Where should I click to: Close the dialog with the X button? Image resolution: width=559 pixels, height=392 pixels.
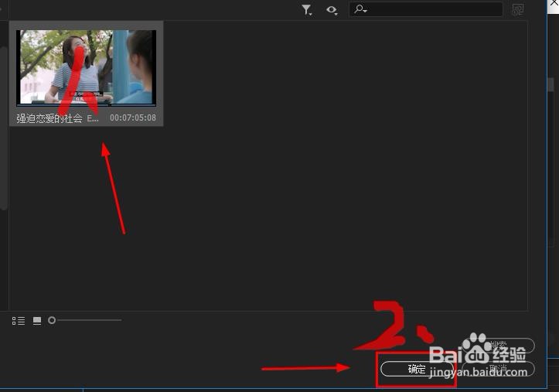(554, 3)
